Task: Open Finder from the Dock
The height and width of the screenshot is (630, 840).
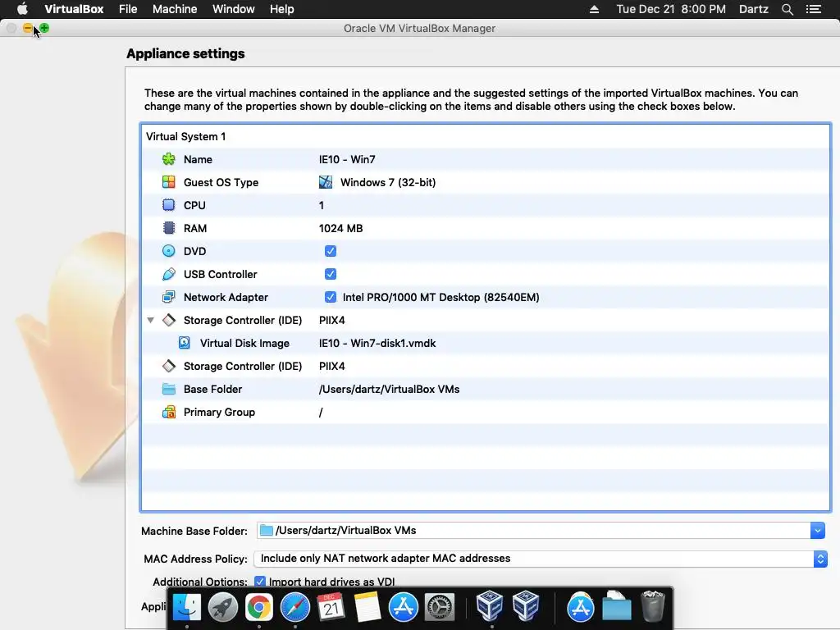Action: [187, 607]
